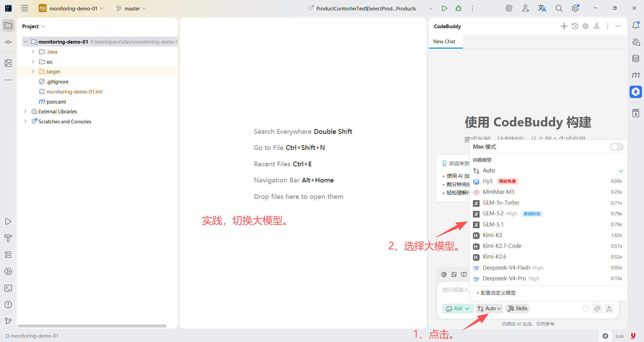Open CodeBuddy chat history
644x342 pixels.
click(575, 26)
